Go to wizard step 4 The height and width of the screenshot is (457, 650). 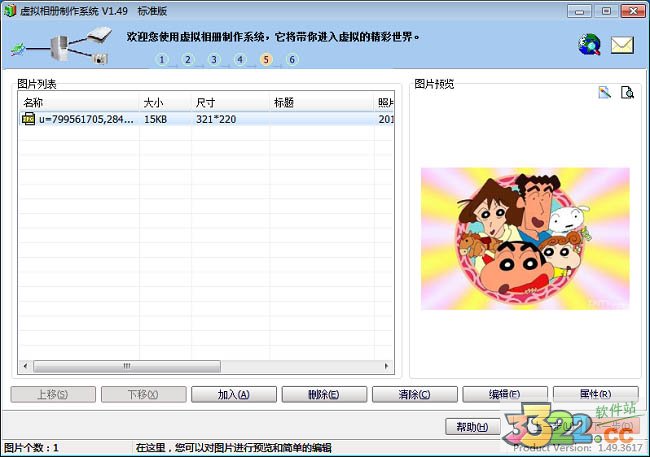tap(240, 60)
